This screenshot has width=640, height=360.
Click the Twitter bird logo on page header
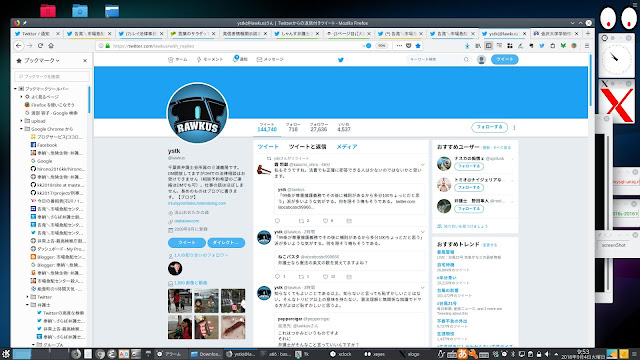tap(341, 60)
